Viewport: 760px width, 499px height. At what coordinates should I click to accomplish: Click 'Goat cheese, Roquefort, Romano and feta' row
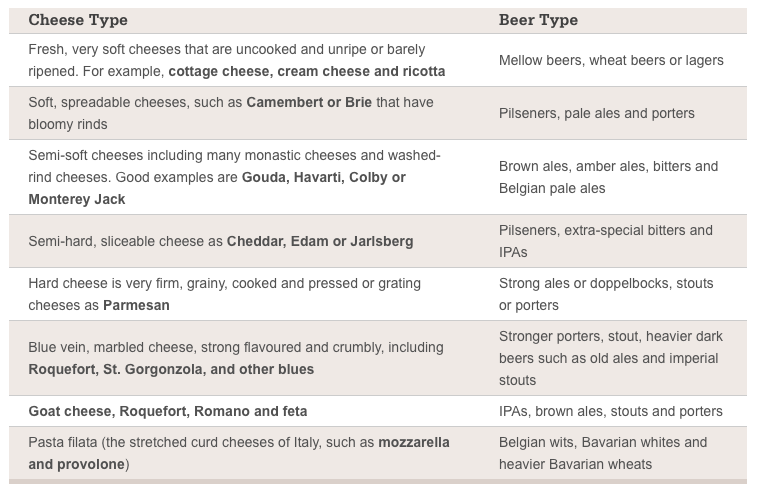[x=168, y=411]
